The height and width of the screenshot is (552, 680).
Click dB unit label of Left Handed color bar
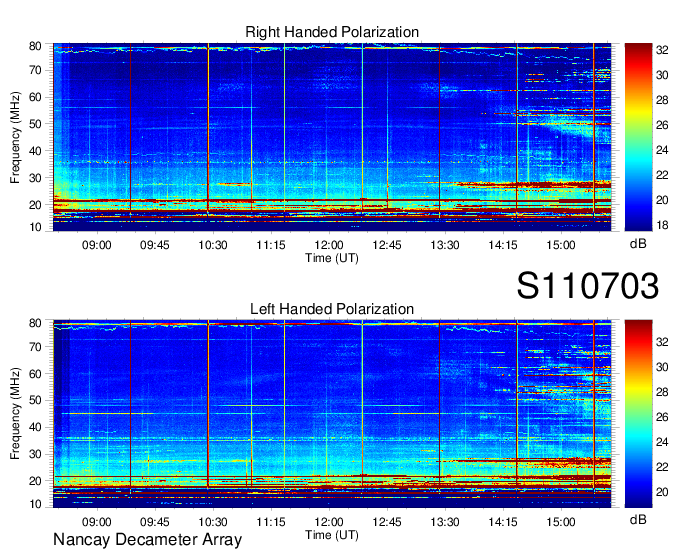pos(638,519)
